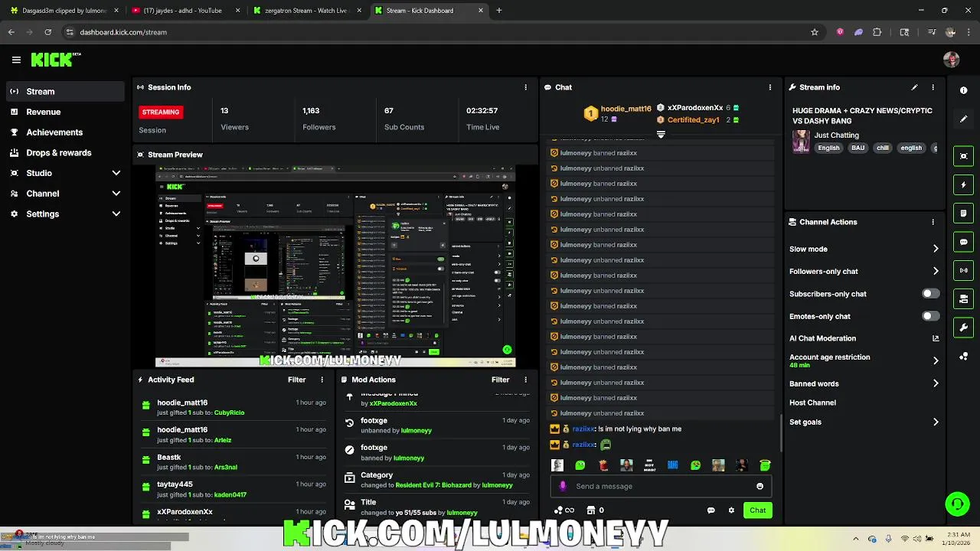The image size is (980, 551).
Task: Open the hamburger menu beside the Kick logo
Action: [x=16, y=60]
